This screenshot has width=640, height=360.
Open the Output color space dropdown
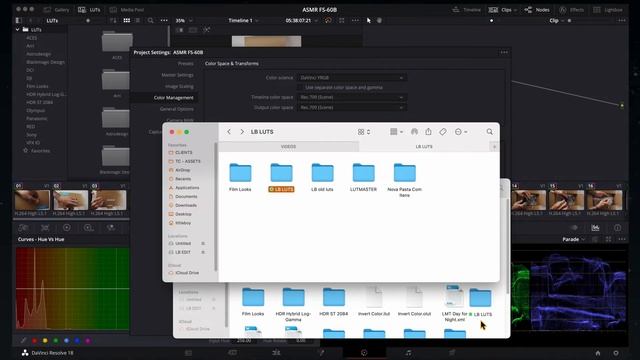click(352, 107)
